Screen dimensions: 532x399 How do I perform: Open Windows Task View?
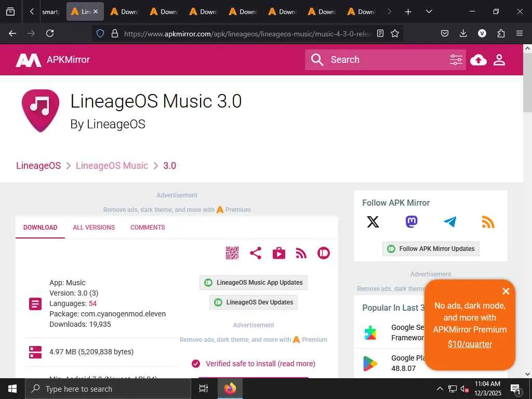point(203,389)
